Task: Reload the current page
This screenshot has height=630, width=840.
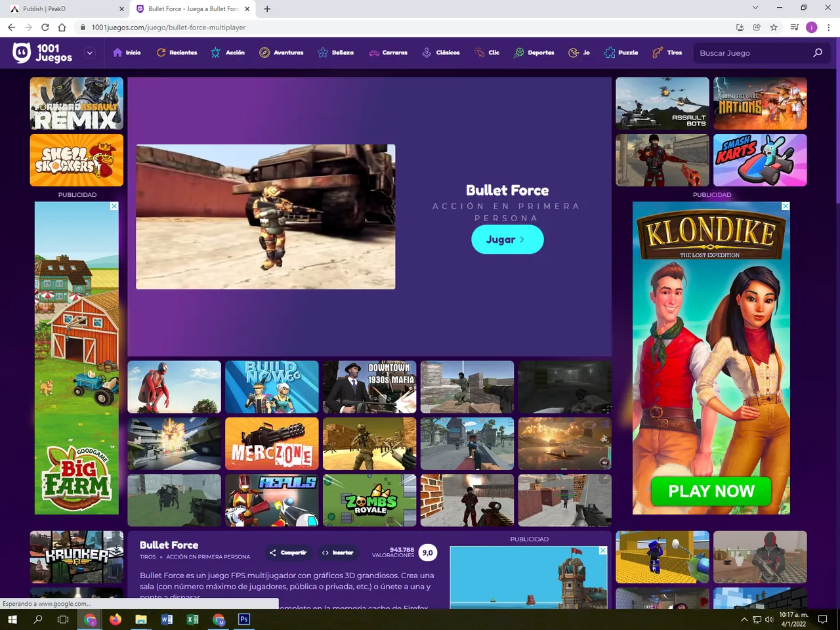Action: [45, 27]
